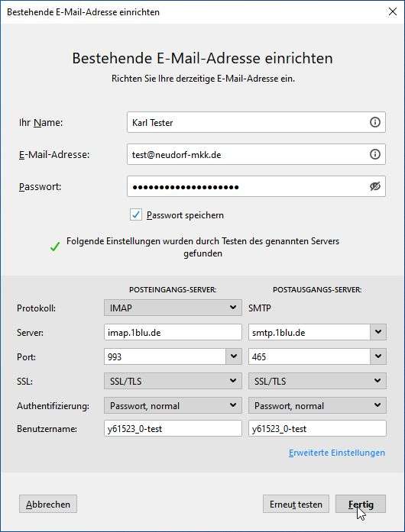This screenshot has height=532, width=405.
Task: Open outgoing SSL/TLS security dropdown
Action: (x=317, y=381)
